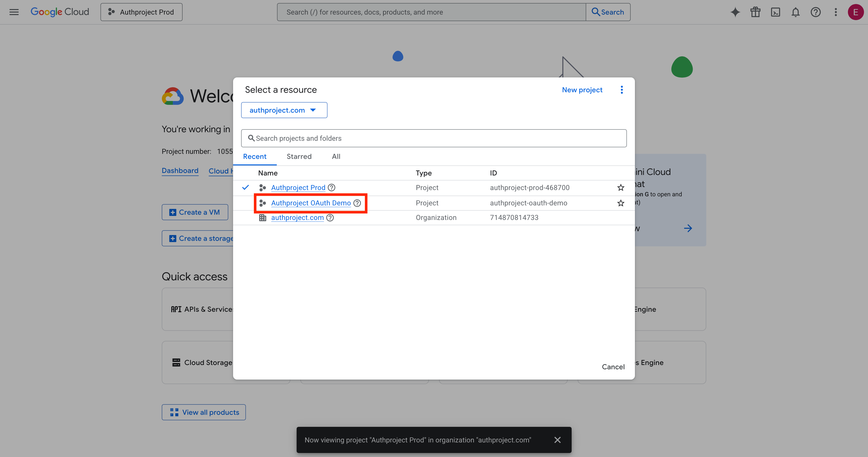The image size is (868, 457).
Task: Open the authproject.com organization dropdown
Action: pyautogui.click(x=284, y=110)
